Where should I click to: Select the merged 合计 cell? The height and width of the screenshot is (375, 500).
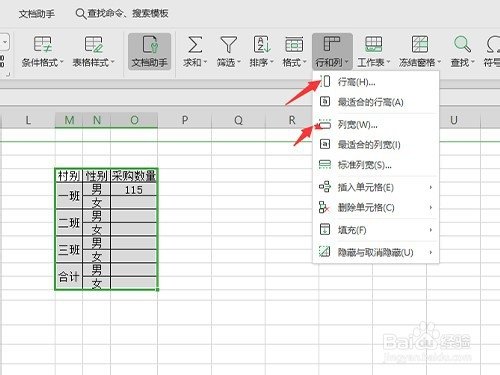click(69, 276)
